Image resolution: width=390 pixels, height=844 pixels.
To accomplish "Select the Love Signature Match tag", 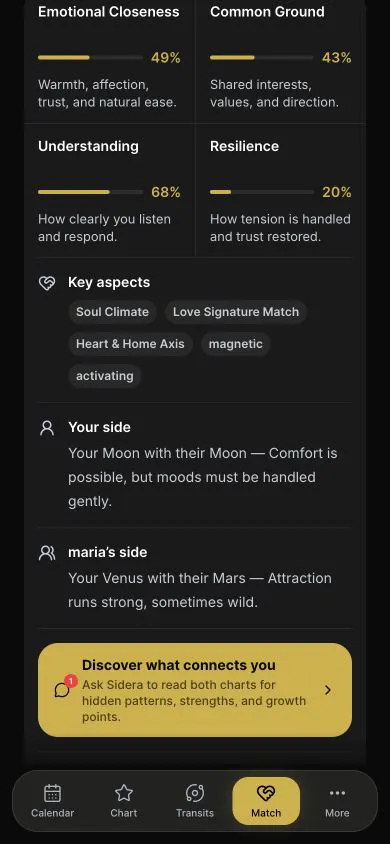I will coord(236,312).
